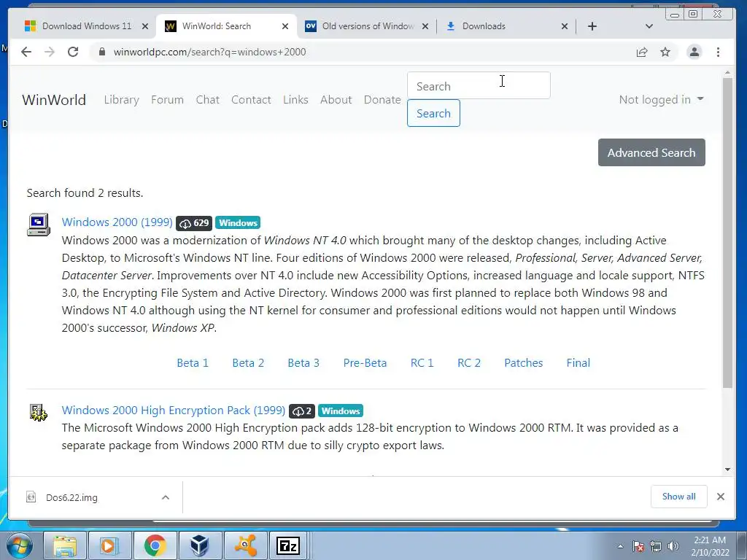Viewport: 747px width, 560px height.
Task: Click the page vertical scrollbar
Action: pos(727,233)
